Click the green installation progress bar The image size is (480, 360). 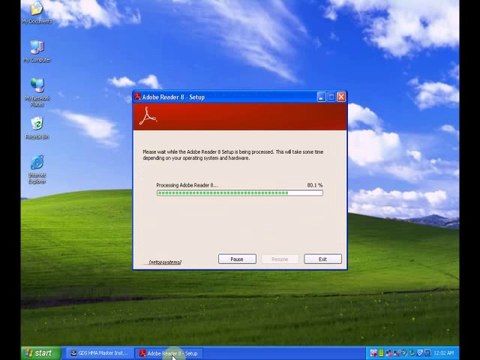point(240,193)
